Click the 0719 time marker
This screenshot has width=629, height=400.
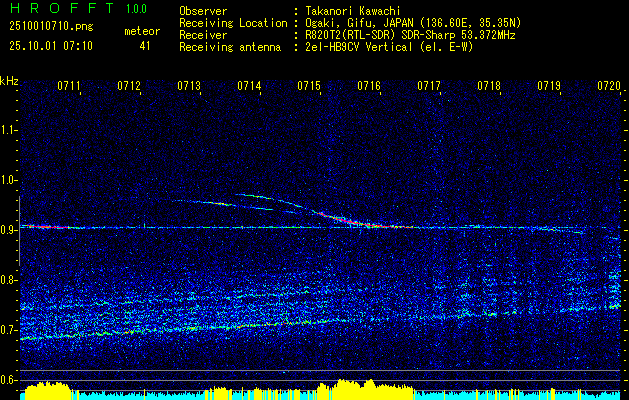click(x=549, y=86)
